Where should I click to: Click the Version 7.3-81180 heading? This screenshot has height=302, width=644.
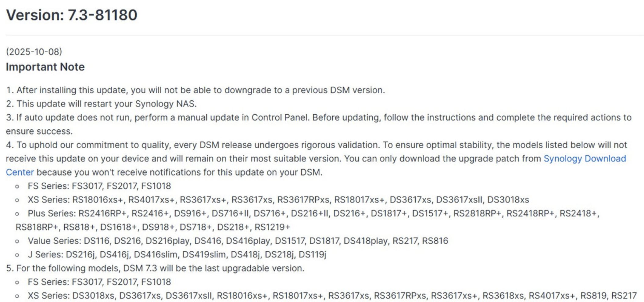[x=72, y=15]
